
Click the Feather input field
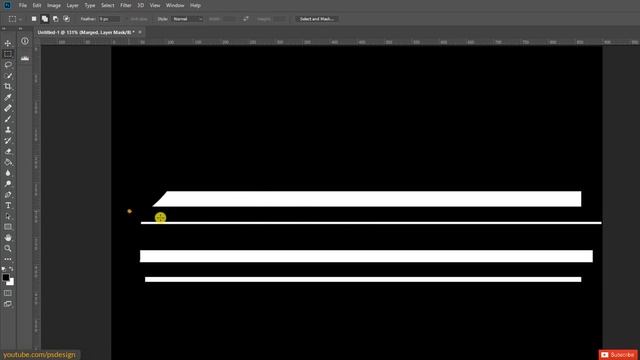coord(109,19)
